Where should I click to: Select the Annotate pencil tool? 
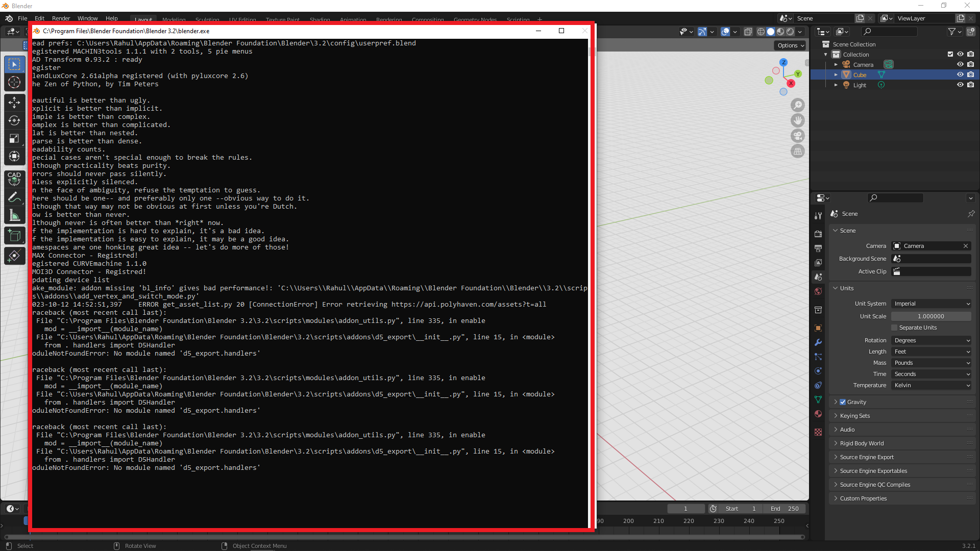14,197
